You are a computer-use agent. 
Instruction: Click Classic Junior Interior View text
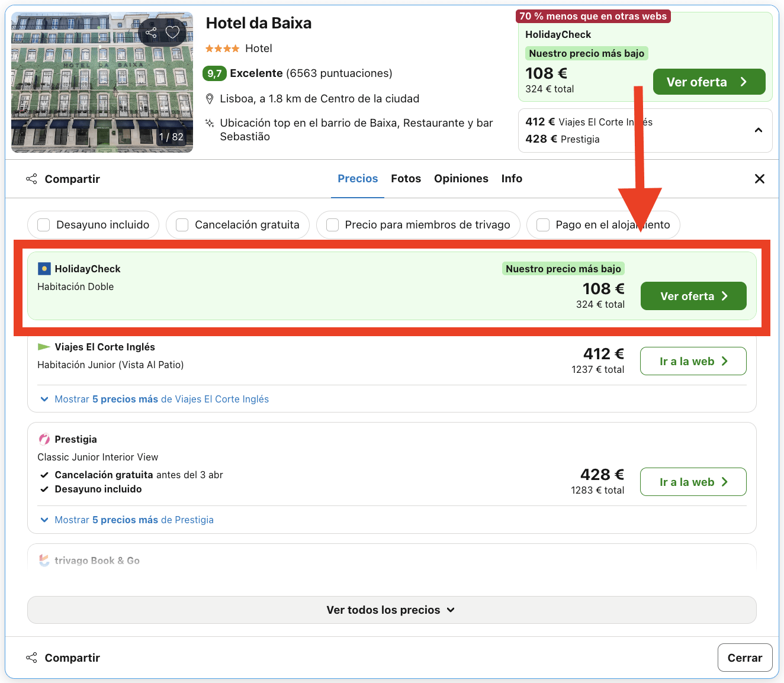(98, 457)
